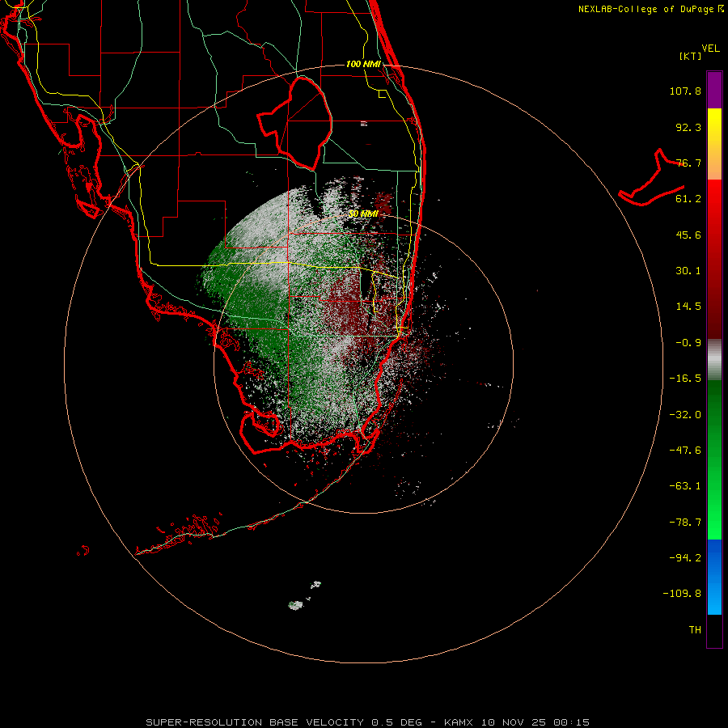Screen dimensions: 728x728
Task: Select the -78.7 velocity scale label
Action: [x=685, y=523]
